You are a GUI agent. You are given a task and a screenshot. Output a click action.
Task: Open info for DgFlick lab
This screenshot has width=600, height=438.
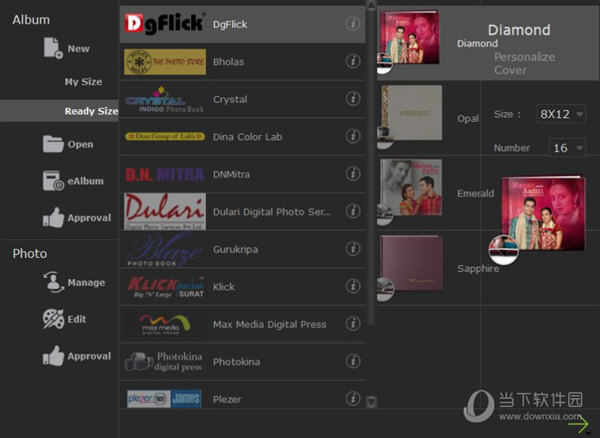[353, 24]
